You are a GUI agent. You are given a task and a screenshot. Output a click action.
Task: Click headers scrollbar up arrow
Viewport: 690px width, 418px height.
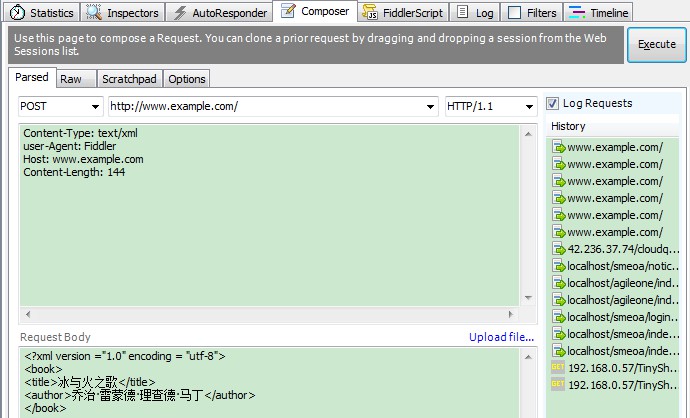point(529,134)
